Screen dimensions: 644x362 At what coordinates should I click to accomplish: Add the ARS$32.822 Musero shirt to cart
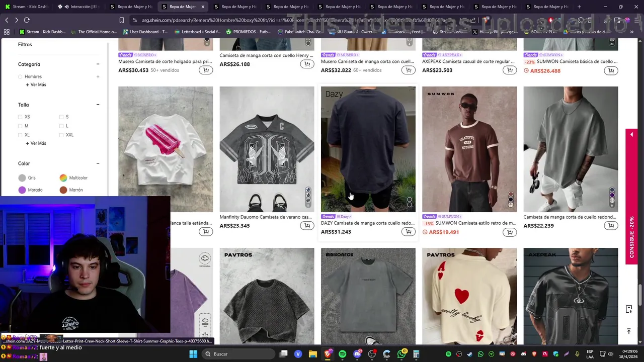pyautogui.click(x=409, y=70)
